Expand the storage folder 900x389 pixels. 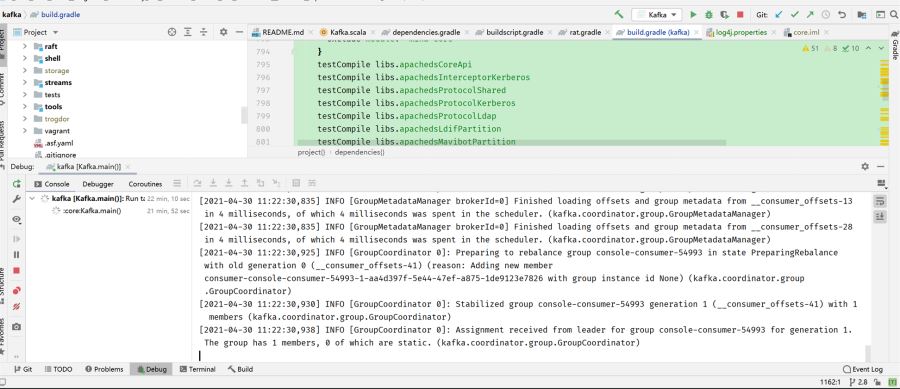tap(25, 71)
